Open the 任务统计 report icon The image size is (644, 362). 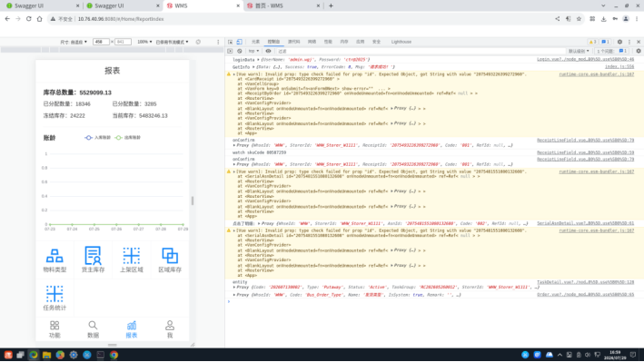(54, 298)
